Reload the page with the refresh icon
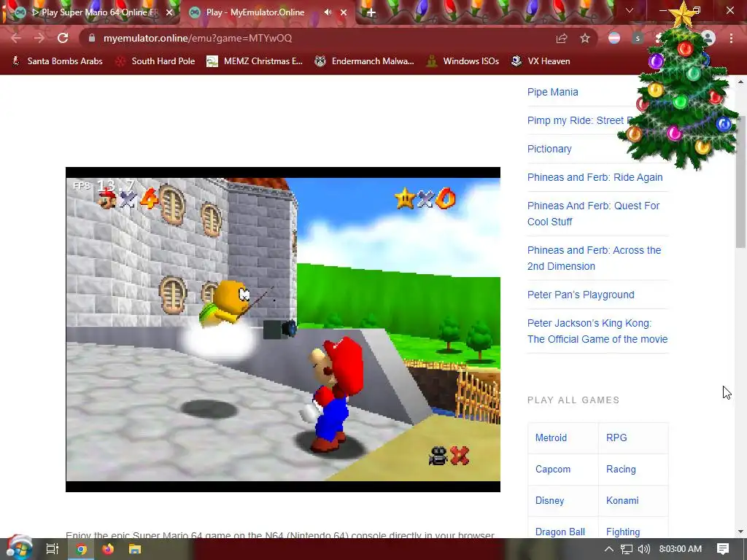This screenshot has height=560, width=747. pyautogui.click(x=63, y=38)
